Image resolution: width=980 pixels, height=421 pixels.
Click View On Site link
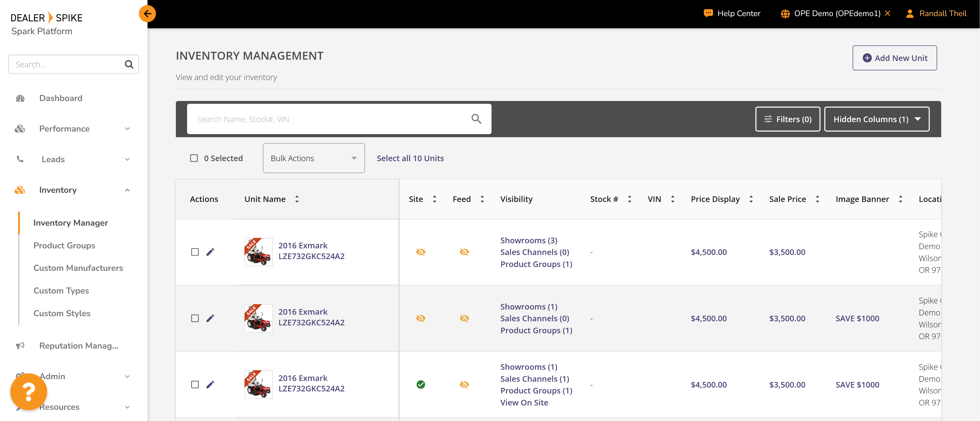click(x=524, y=402)
